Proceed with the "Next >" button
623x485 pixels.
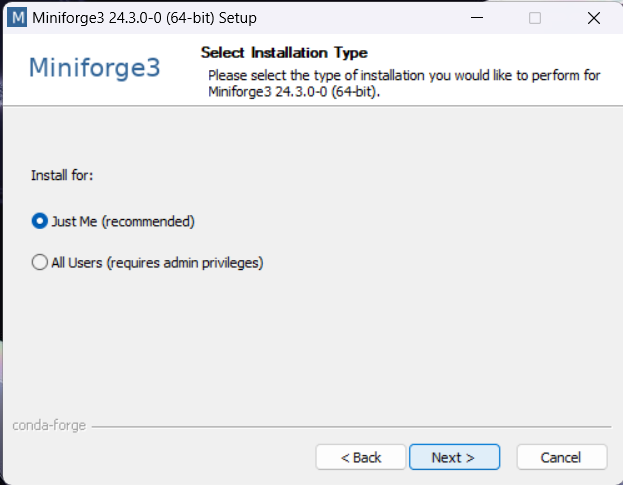pos(453,457)
